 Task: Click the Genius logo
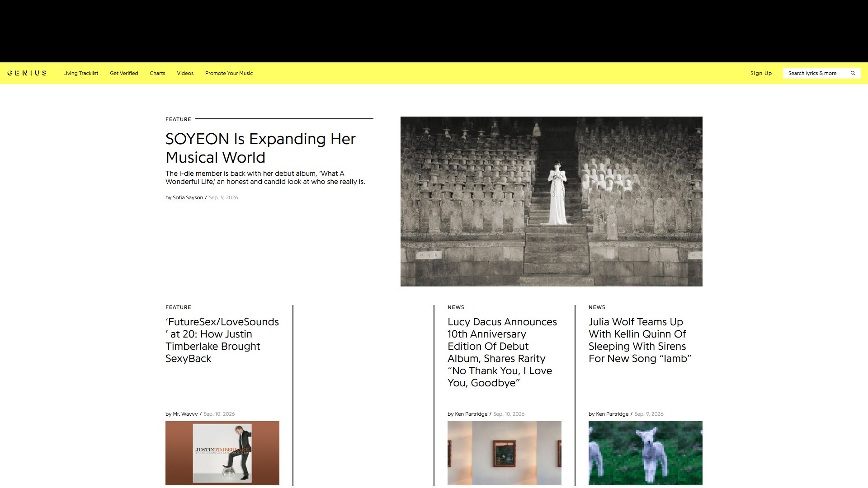27,73
